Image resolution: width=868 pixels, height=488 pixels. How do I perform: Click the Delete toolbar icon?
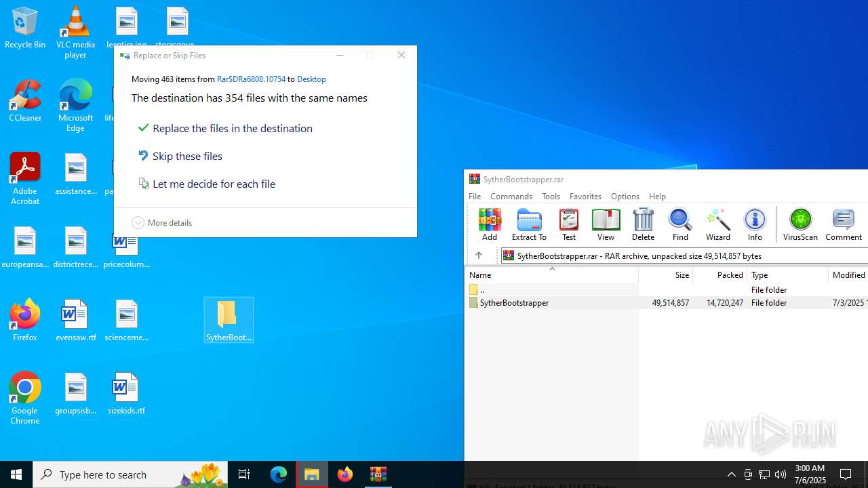point(643,225)
